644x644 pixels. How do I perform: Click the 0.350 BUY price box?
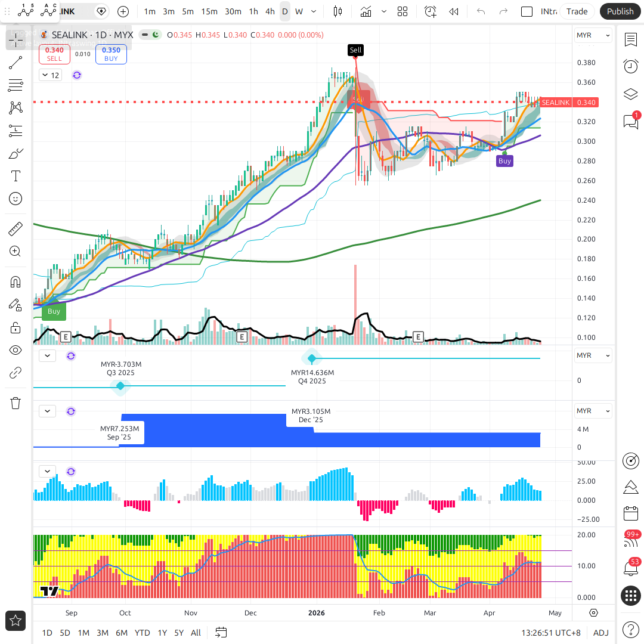pos(111,54)
